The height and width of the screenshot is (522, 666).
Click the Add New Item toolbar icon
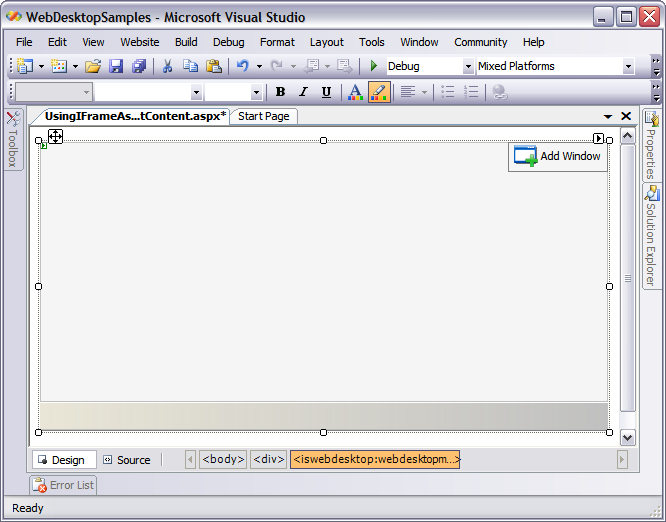(x=59, y=66)
